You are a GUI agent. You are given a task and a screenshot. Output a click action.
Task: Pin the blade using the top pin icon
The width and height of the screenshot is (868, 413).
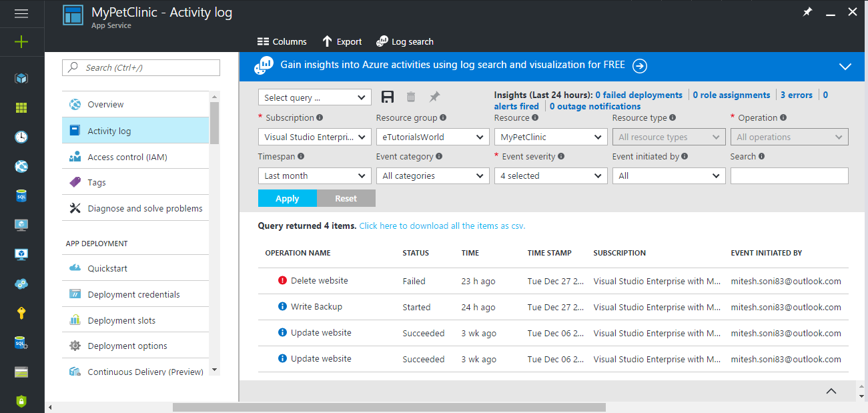coord(807,13)
